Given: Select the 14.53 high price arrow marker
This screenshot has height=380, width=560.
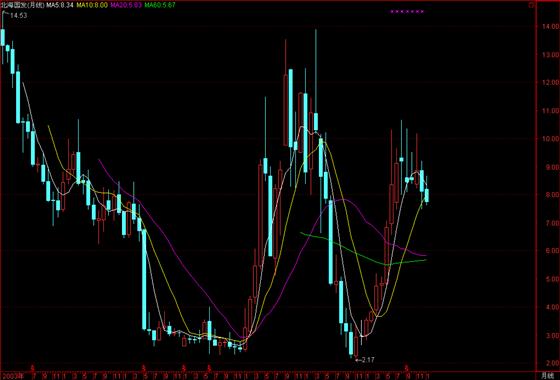Looking at the screenshot, I should [x=14, y=15].
